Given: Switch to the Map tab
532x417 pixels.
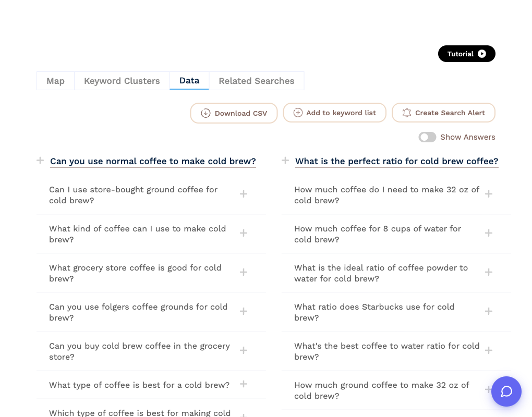Looking at the screenshot, I should point(55,81).
